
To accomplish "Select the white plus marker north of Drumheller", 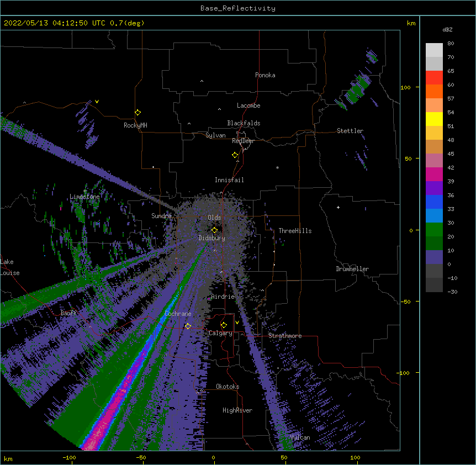I will (x=338, y=207).
